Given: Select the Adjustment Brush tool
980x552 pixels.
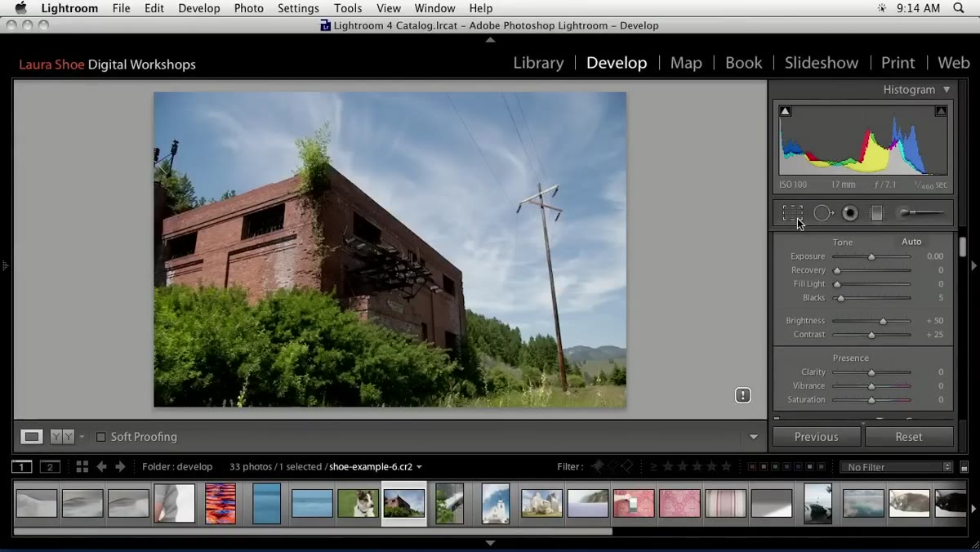Looking at the screenshot, I should point(921,213).
